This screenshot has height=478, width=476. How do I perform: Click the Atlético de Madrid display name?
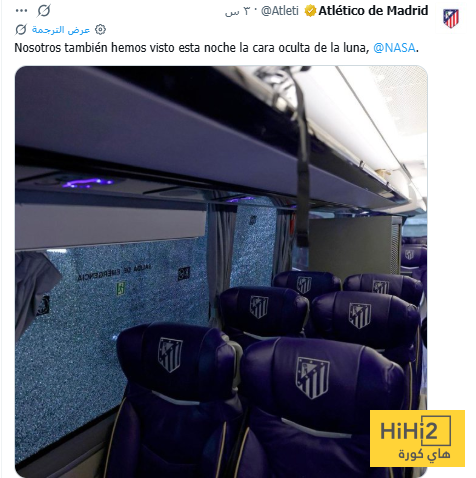click(373, 11)
